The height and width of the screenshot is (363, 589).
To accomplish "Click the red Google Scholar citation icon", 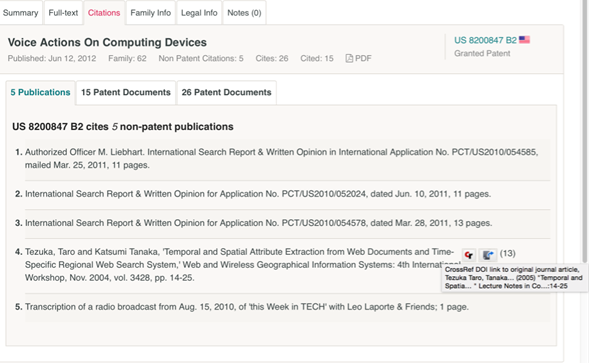I will [469, 255].
